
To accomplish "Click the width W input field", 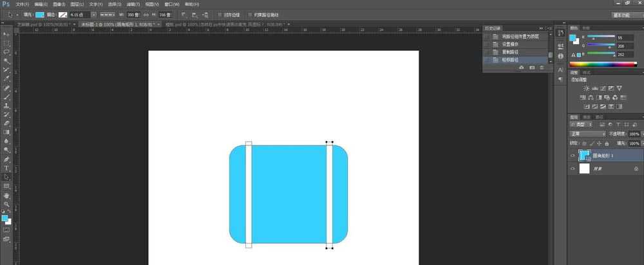I will tap(133, 14).
